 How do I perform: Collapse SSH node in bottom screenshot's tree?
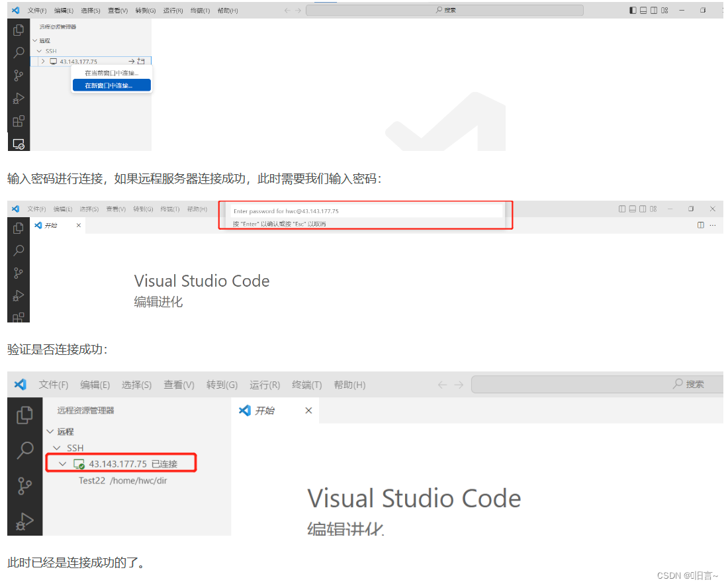click(x=57, y=448)
